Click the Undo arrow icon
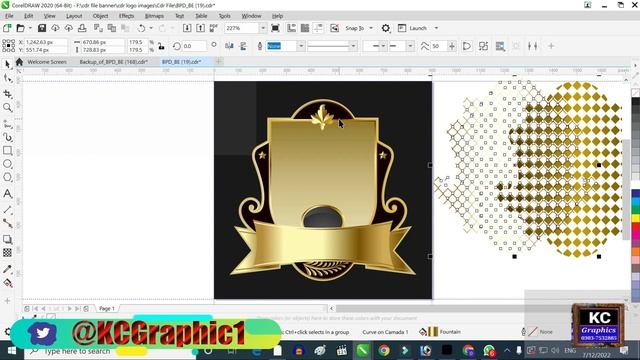Screen dimensions: 640x360 [141, 28]
